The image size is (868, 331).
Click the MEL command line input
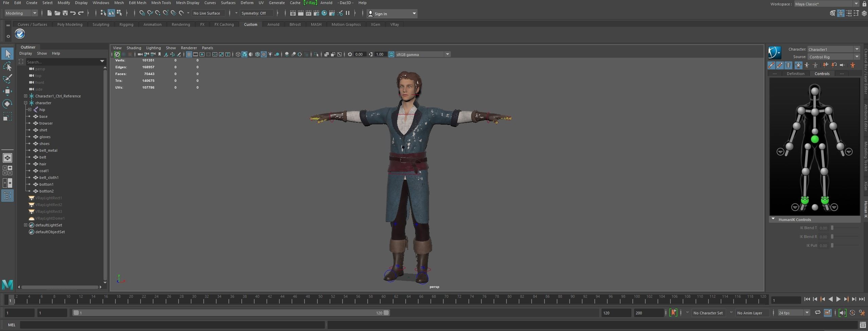pos(172,325)
